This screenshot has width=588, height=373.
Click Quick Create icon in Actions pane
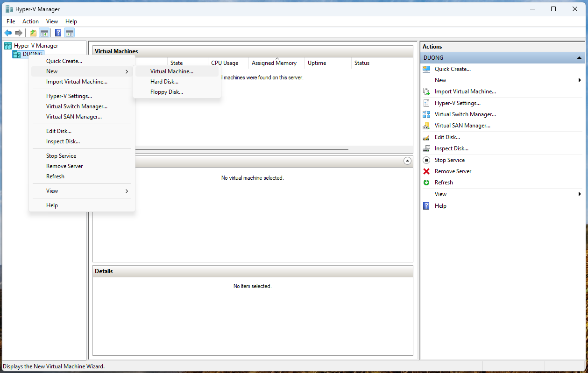pos(426,69)
